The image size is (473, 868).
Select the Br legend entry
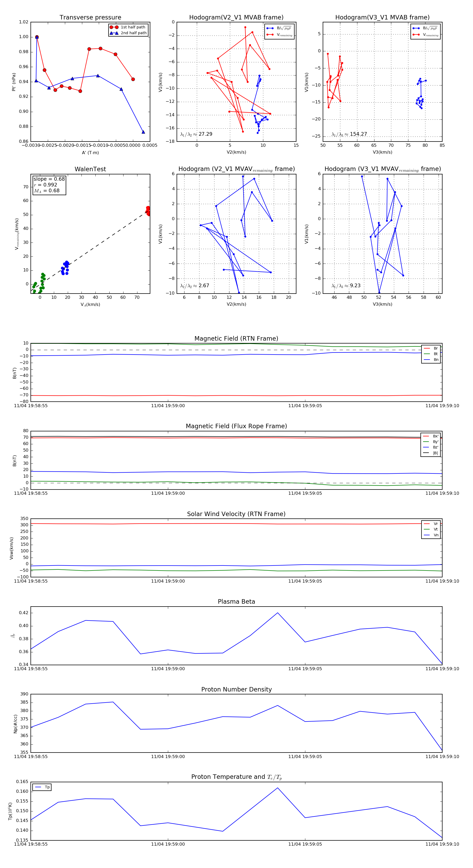click(x=431, y=349)
